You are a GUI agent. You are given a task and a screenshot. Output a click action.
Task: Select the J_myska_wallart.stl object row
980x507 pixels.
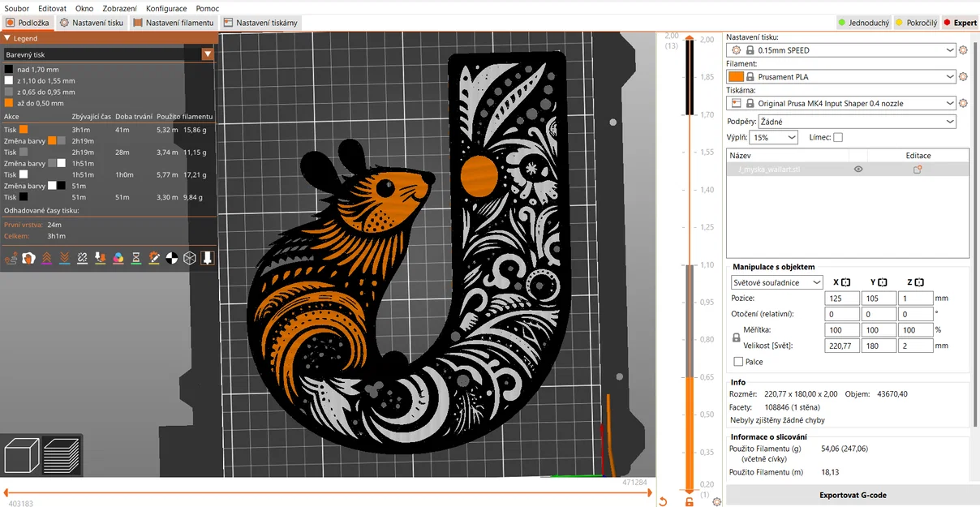pyautogui.click(x=848, y=170)
